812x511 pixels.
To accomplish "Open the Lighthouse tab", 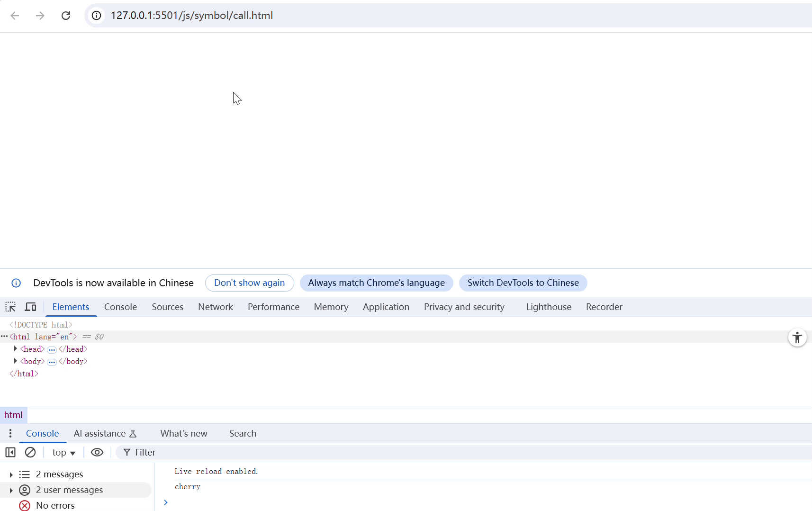I will tap(549, 307).
